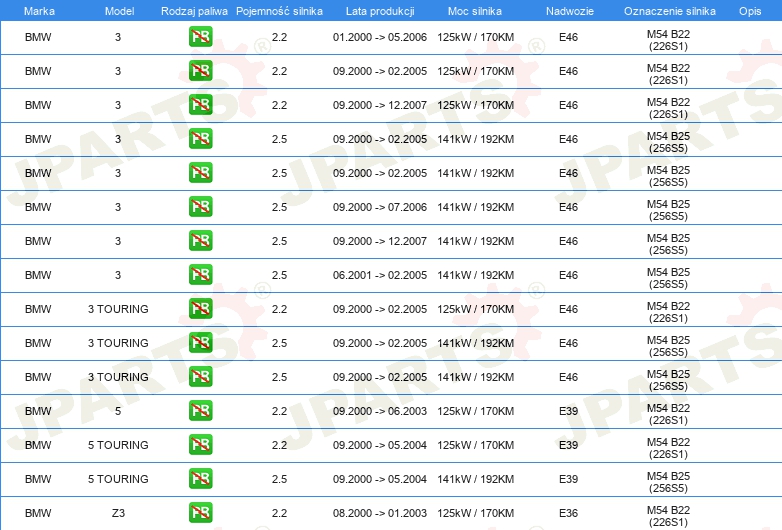Select 141kW / 192KM in 07.2006 row
The image size is (782, 530).
(475, 207)
